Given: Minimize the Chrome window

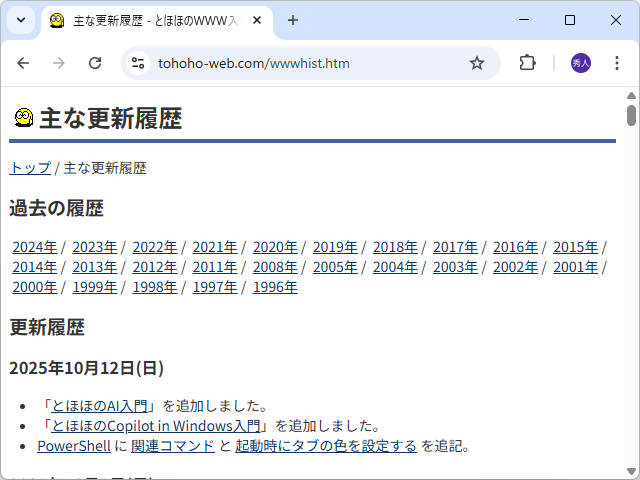Looking at the screenshot, I should click(x=524, y=20).
